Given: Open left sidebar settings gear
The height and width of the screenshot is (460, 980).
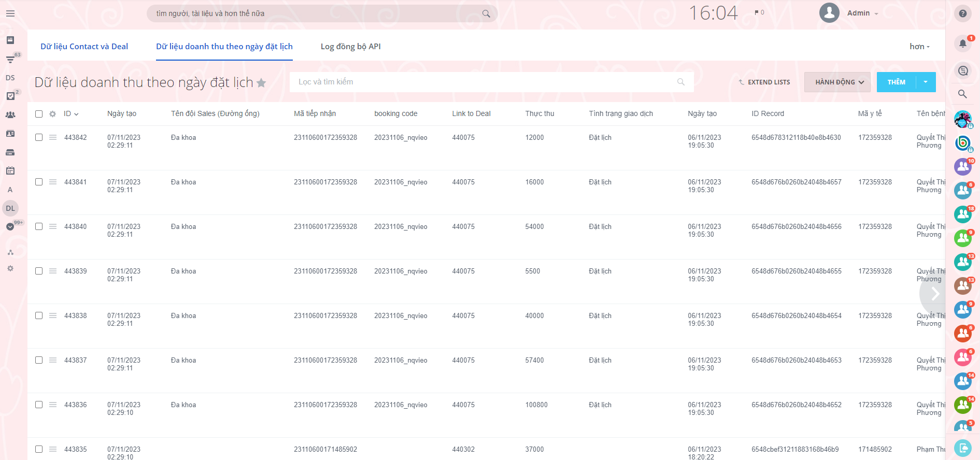Looking at the screenshot, I should tap(10, 268).
